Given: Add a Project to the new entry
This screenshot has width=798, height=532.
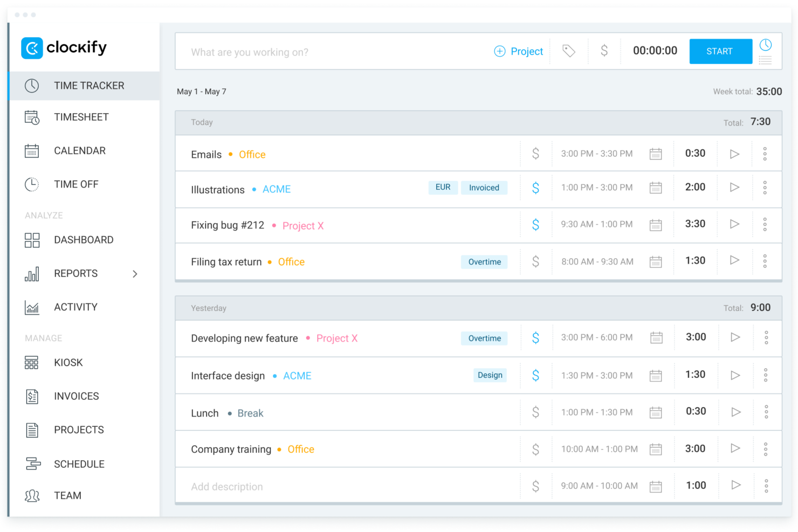Looking at the screenshot, I should (519, 51).
